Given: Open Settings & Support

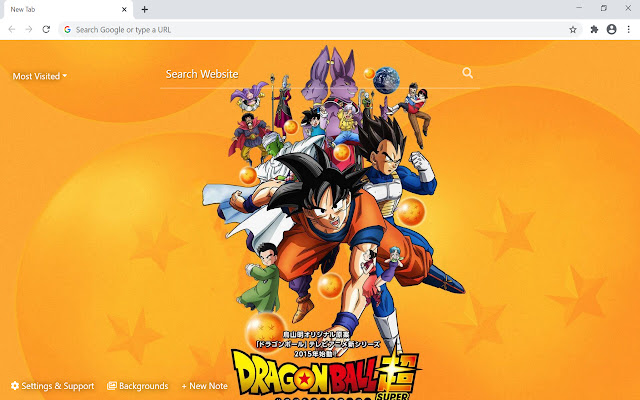Looking at the screenshot, I should pyautogui.click(x=53, y=386).
